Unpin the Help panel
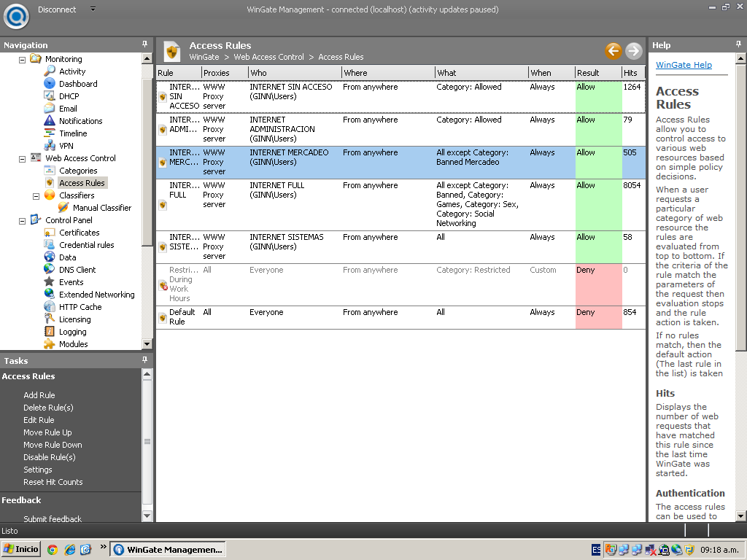 coord(738,44)
